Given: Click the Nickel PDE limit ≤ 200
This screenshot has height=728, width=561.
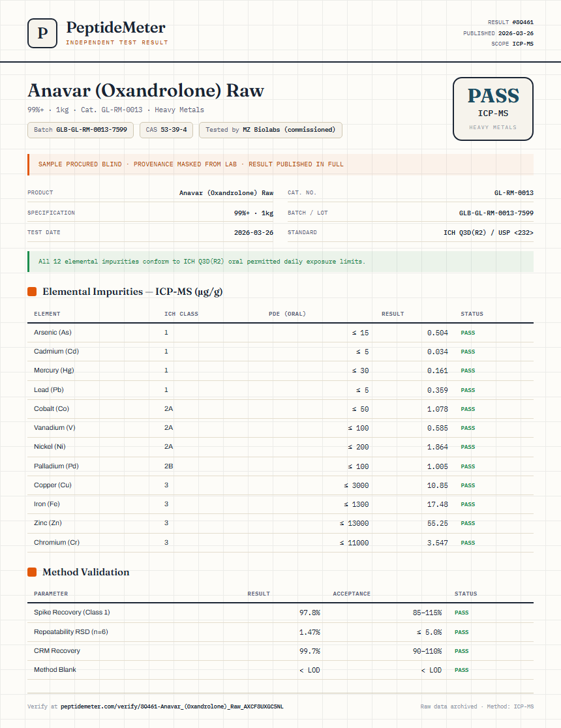Looking at the screenshot, I should (359, 447).
